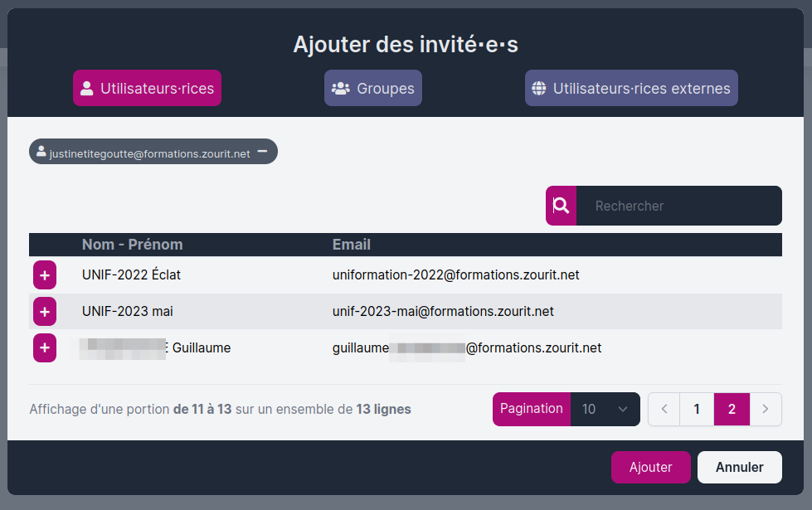Click the justinetitegoutte invitee chip
Screen dimensions: 812x510
149,153
